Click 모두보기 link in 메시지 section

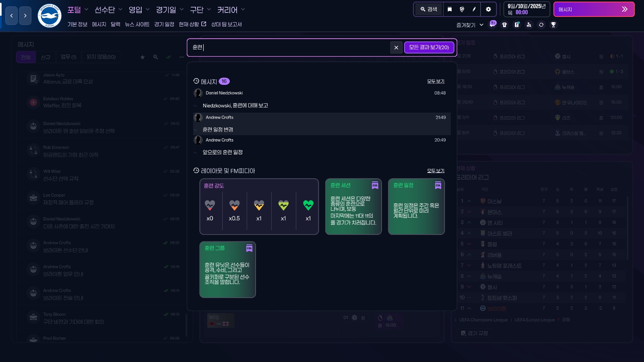(436, 81)
